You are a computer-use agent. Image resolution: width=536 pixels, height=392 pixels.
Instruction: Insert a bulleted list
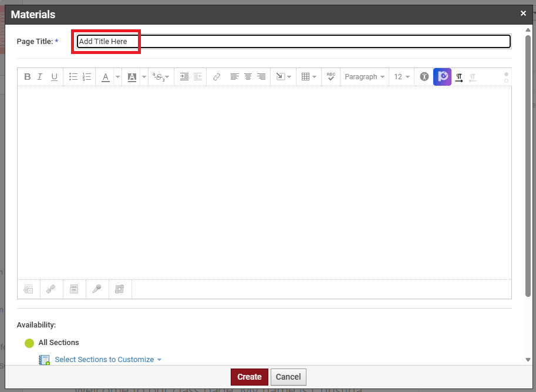[x=73, y=77]
